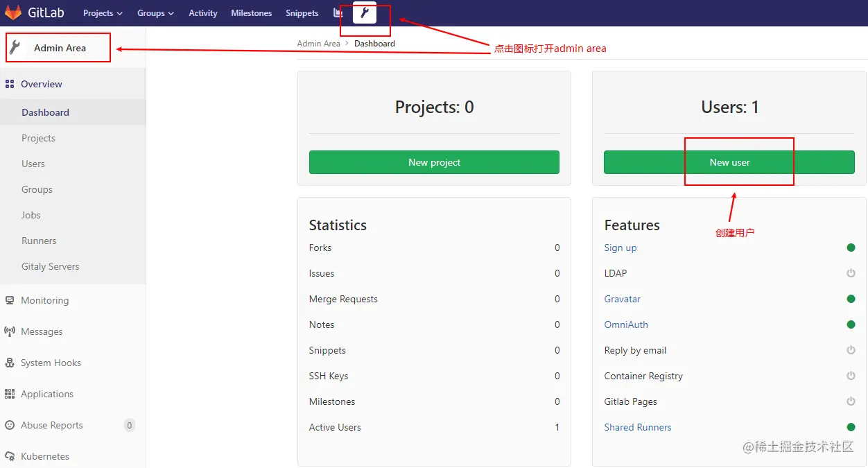Click the Overview grid icon
This screenshot has width=868, height=468.
click(x=10, y=84)
